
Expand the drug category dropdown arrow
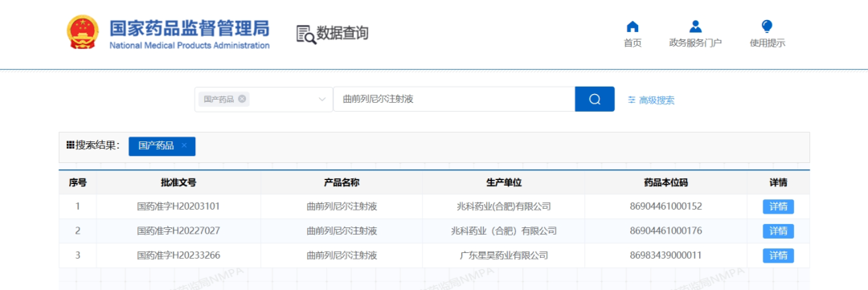point(321,99)
